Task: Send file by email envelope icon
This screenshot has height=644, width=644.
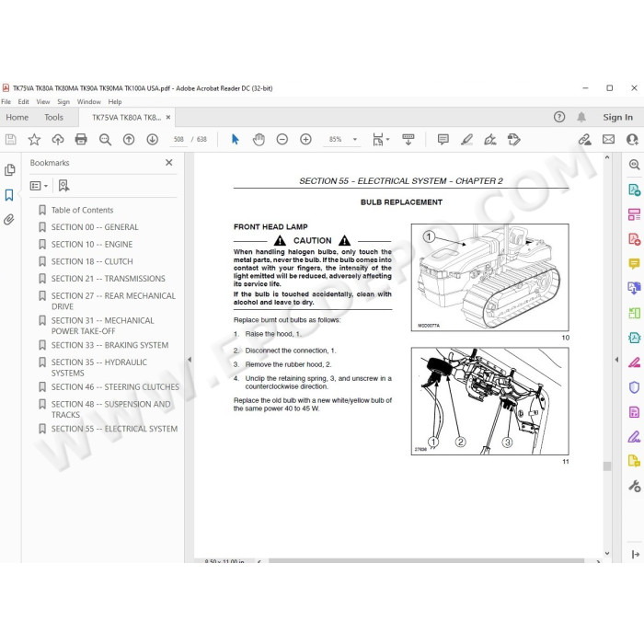Action: (x=609, y=140)
